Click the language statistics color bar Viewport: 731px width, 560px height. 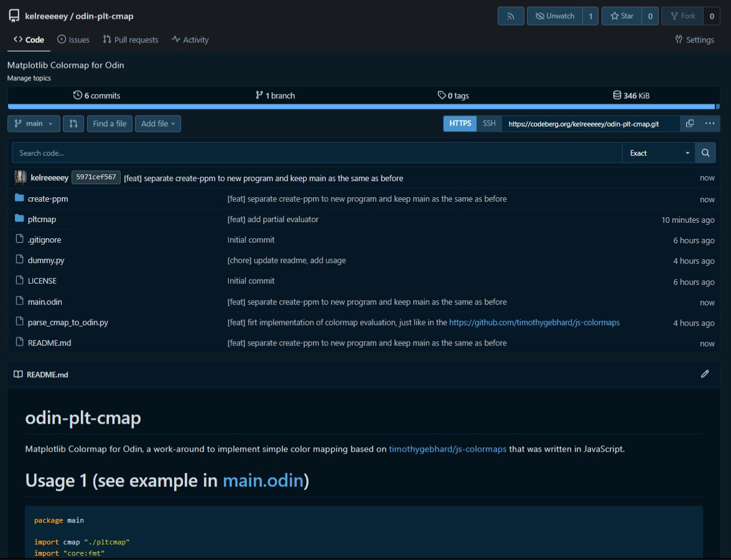pos(364,107)
